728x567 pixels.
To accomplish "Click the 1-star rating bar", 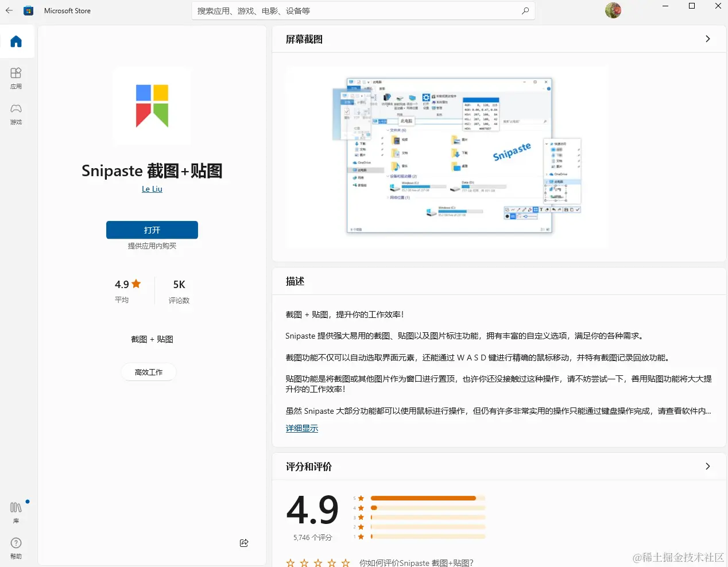I will click(428, 537).
